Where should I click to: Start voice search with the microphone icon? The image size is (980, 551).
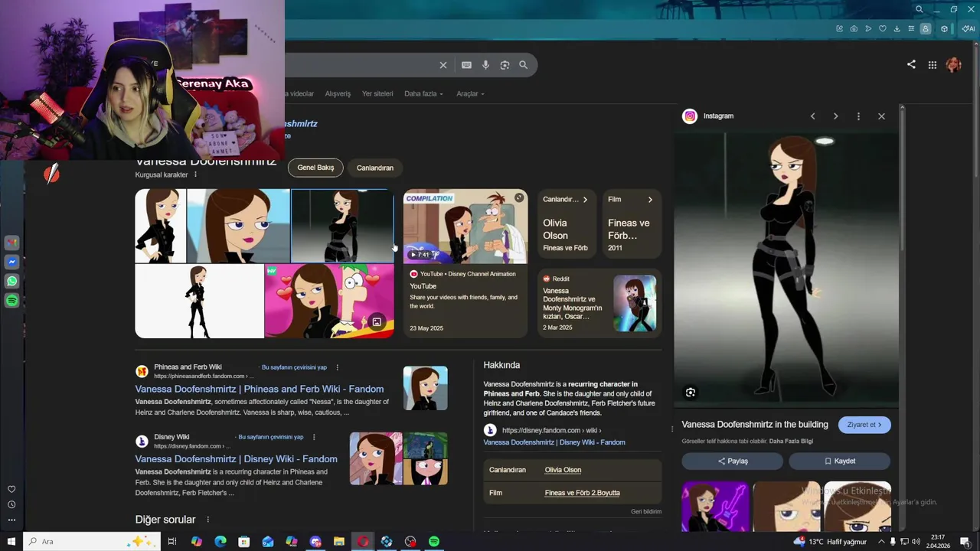click(485, 65)
